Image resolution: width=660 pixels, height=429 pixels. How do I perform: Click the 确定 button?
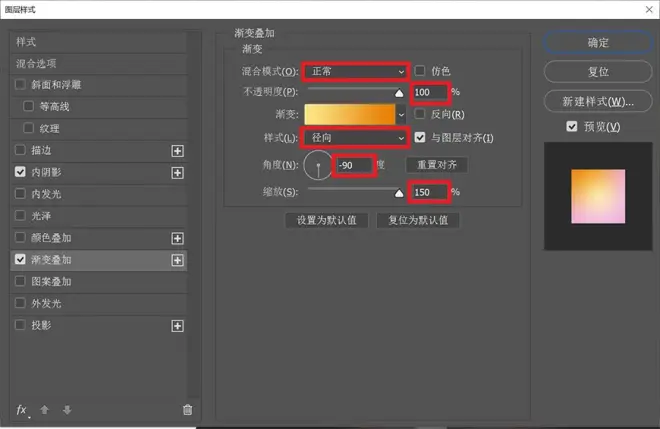click(x=598, y=43)
